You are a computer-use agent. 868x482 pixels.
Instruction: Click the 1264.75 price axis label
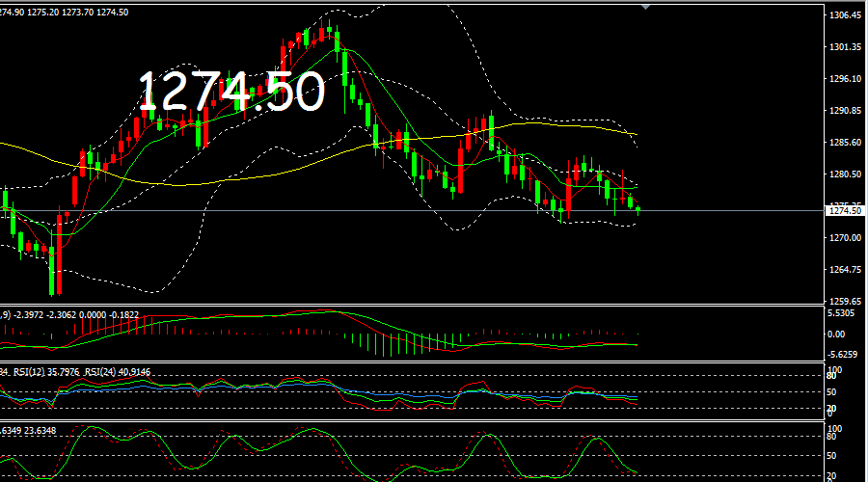[x=845, y=270]
